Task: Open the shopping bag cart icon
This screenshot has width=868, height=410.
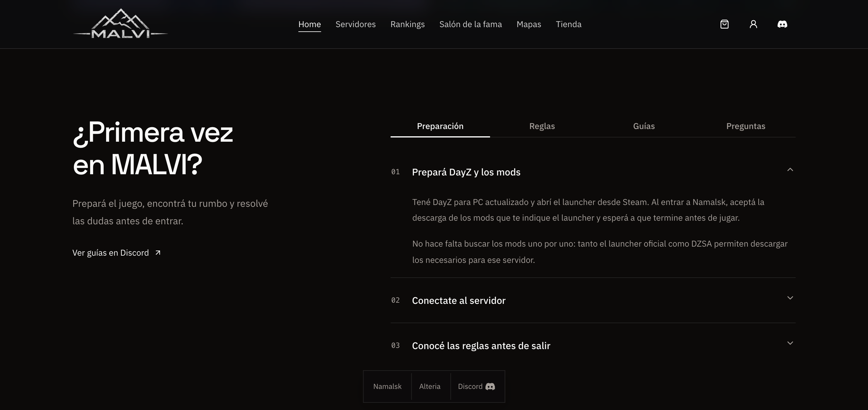Action: (725, 24)
